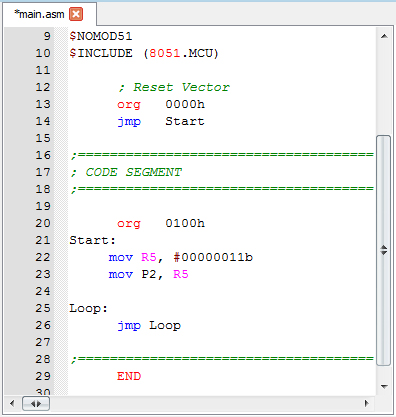
Task: Click the '; CODE SEGMENT' comment
Action: 127,172
